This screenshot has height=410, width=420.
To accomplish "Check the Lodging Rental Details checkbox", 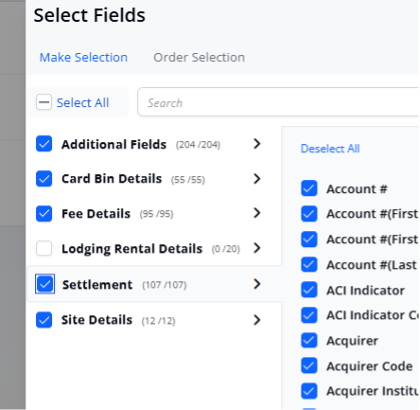I will [44, 248].
